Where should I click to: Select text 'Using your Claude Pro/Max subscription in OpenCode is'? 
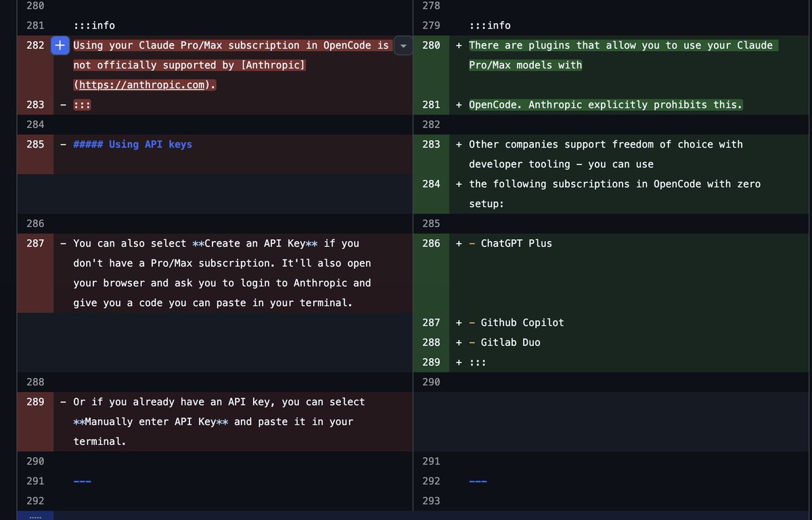tap(231, 45)
